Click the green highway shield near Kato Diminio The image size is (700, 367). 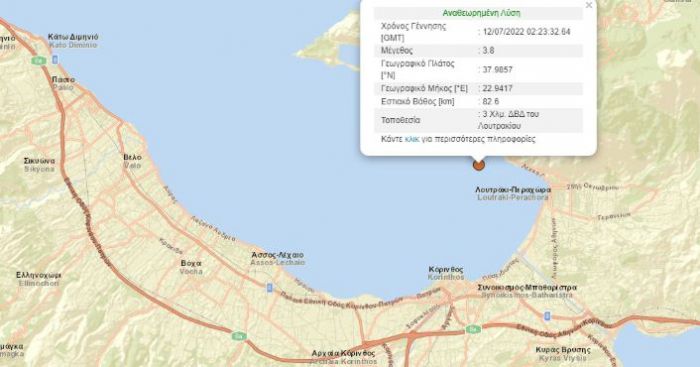(x=39, y=60)
